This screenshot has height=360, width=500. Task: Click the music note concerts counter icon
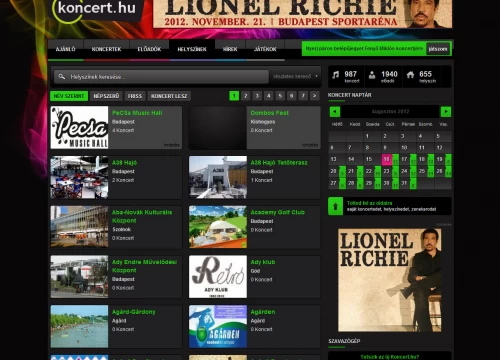[x=336, y=75]
